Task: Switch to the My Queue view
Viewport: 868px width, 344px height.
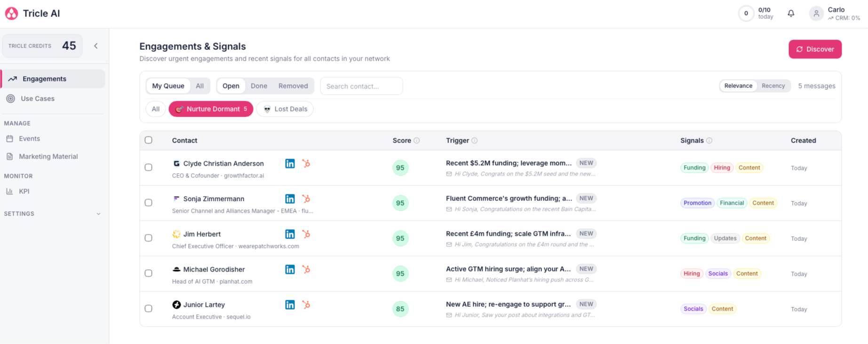Action: pos(168,86)
